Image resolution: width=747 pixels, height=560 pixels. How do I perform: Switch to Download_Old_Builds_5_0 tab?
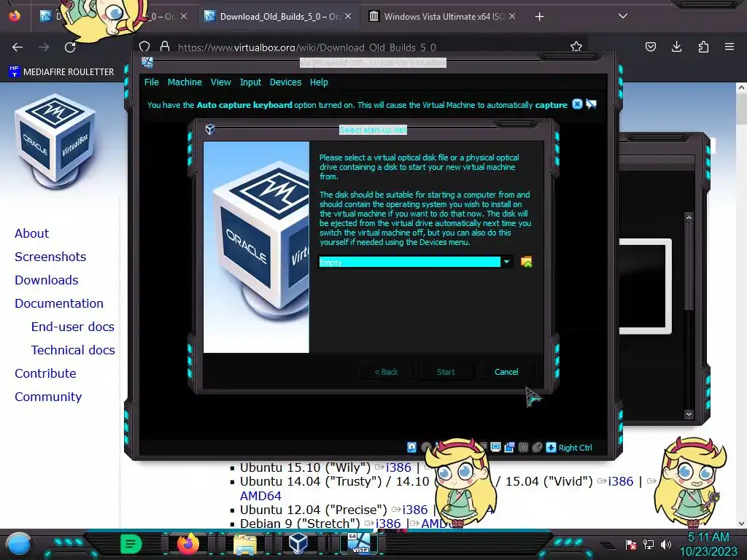279,16
